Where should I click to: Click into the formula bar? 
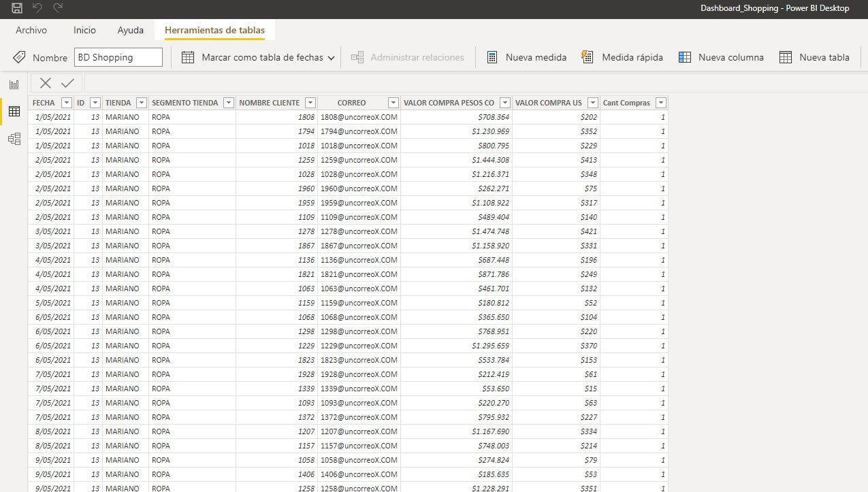click(x=475, y=83)
